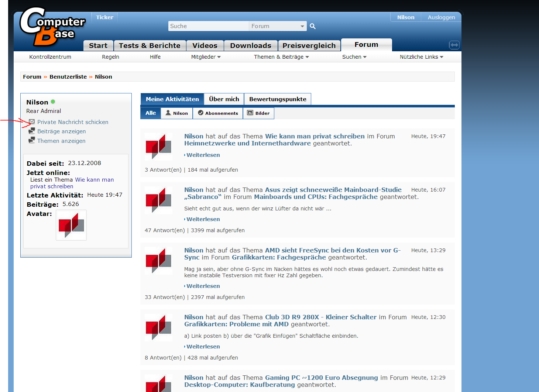Expand the Suchen menu
The height and width of the screenshot is (392, 539).
[x=354, y=57]
